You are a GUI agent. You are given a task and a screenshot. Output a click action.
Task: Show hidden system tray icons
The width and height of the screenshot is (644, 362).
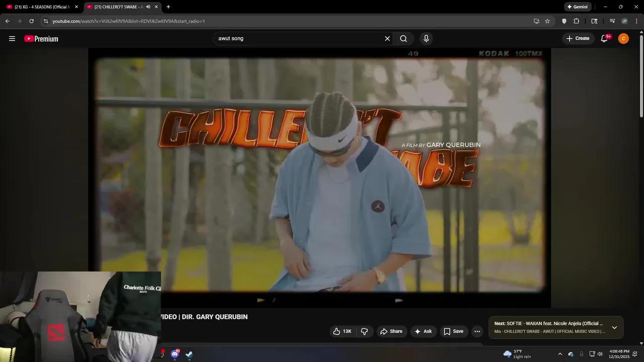560,354
